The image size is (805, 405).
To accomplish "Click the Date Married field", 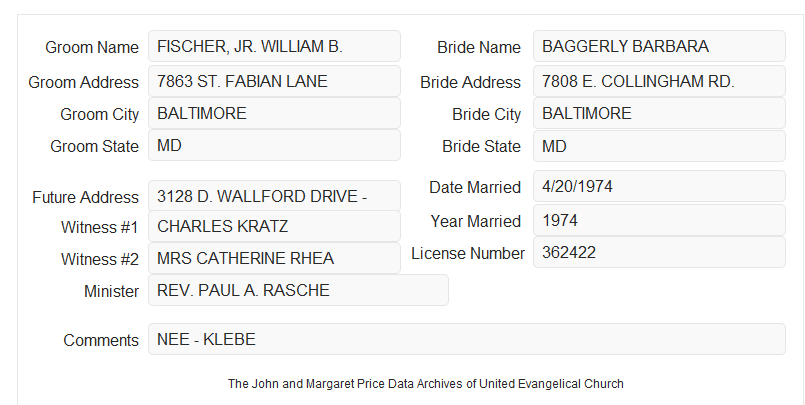I will click(x=659, y=186).
